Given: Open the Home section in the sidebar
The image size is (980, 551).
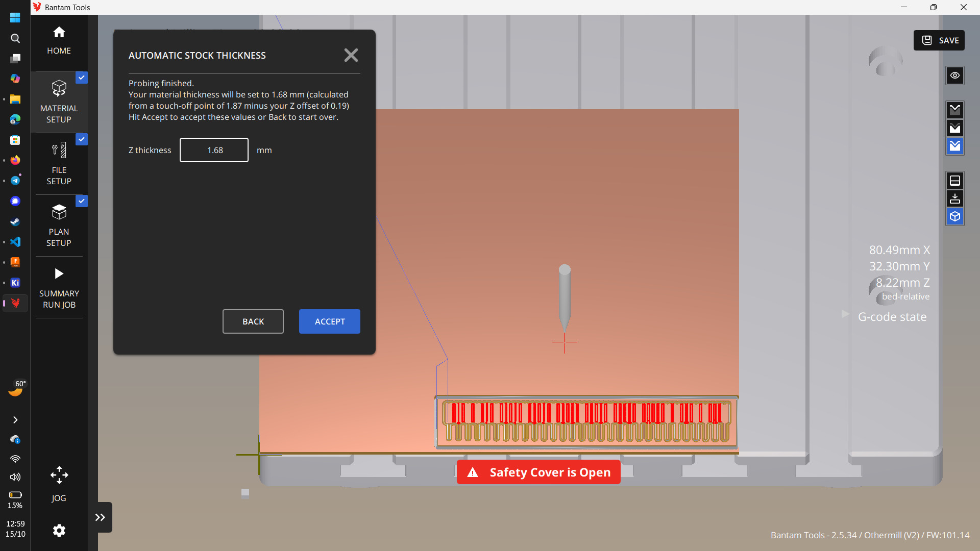Looking at the screenshot, I should 59,41.
